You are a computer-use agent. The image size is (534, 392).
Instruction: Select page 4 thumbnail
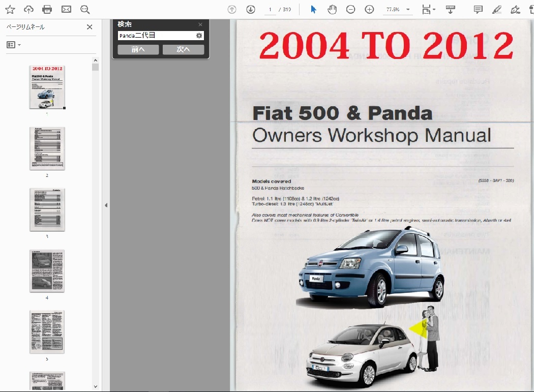[x=47, y=271]
